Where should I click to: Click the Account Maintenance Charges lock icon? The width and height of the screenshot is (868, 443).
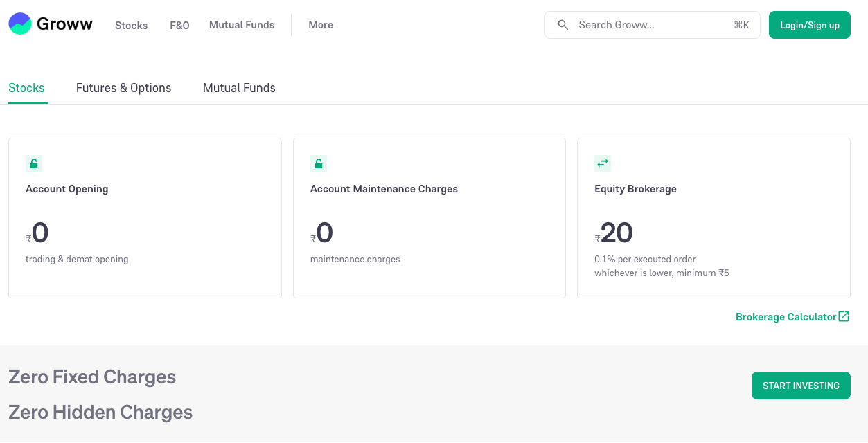pyautogui.click(x=319, y=163)
